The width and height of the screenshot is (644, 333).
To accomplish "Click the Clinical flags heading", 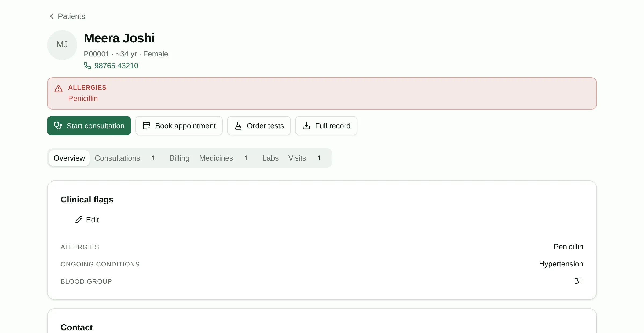I will pyautogui.click(x=87, y=200).
